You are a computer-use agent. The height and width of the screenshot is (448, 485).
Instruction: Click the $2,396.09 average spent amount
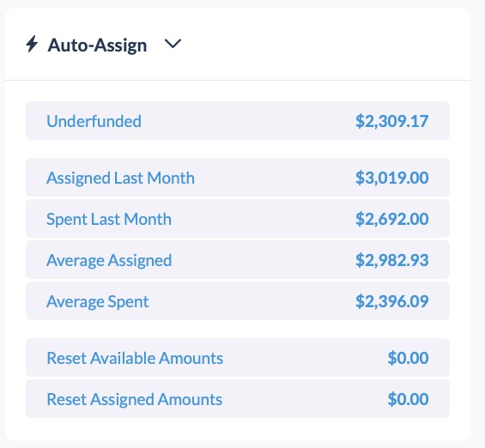(392, 301)
